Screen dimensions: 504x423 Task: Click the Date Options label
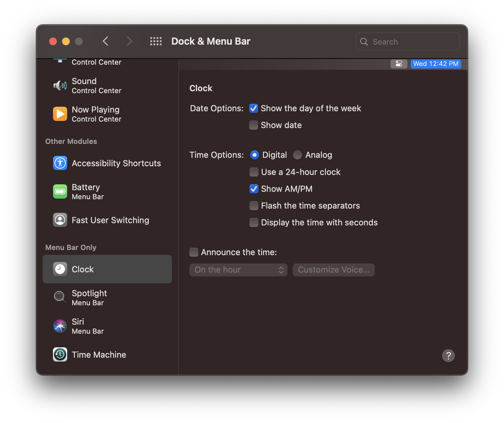(x=217, y=108)
